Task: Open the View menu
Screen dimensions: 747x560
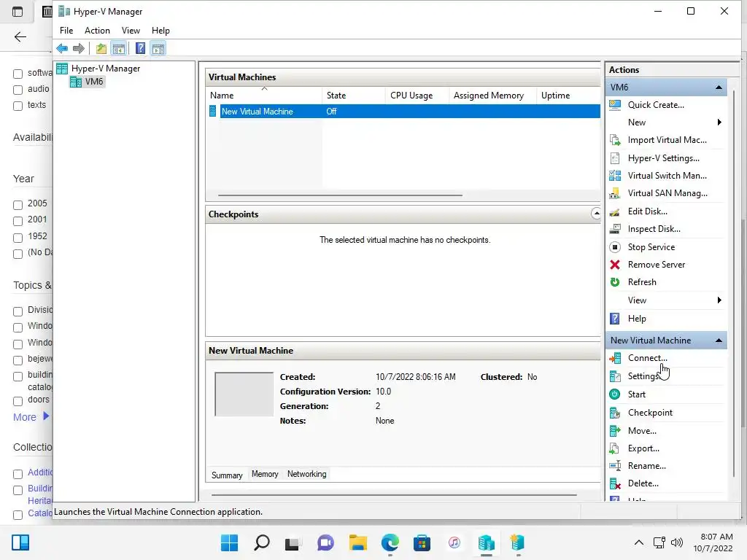Action: click(x=131, y=31)
